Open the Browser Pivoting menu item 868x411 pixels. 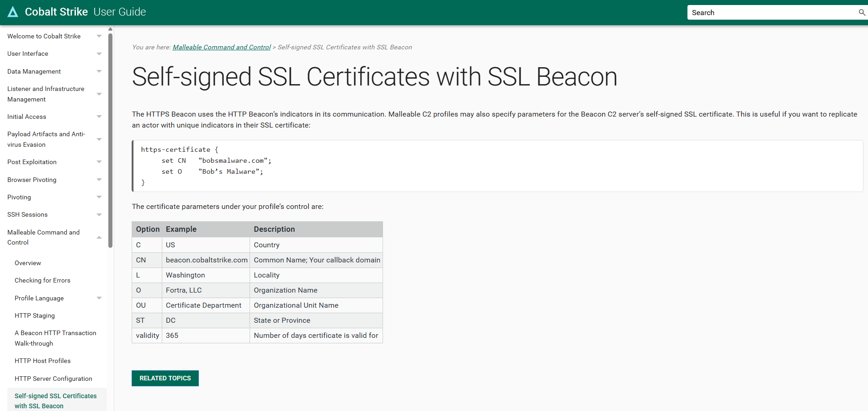pyautogui.click(x=32, y=180)
